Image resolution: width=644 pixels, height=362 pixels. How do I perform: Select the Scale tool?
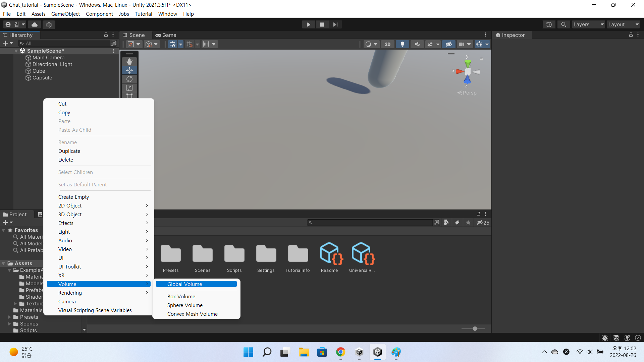(x=129, y=88)
